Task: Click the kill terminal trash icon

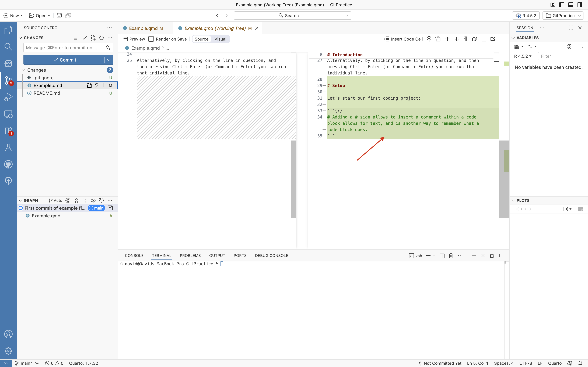Action: tap(451, 256)
